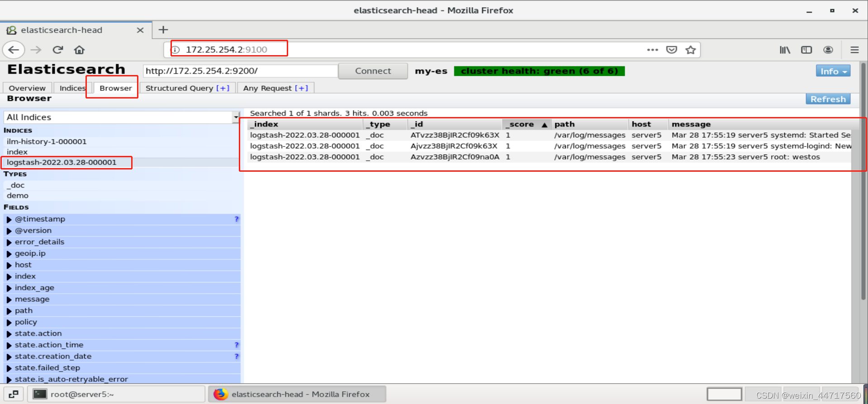Sort results by the _score column header
The height and width of the screenshot is (404, 868).
click(526, 124)
